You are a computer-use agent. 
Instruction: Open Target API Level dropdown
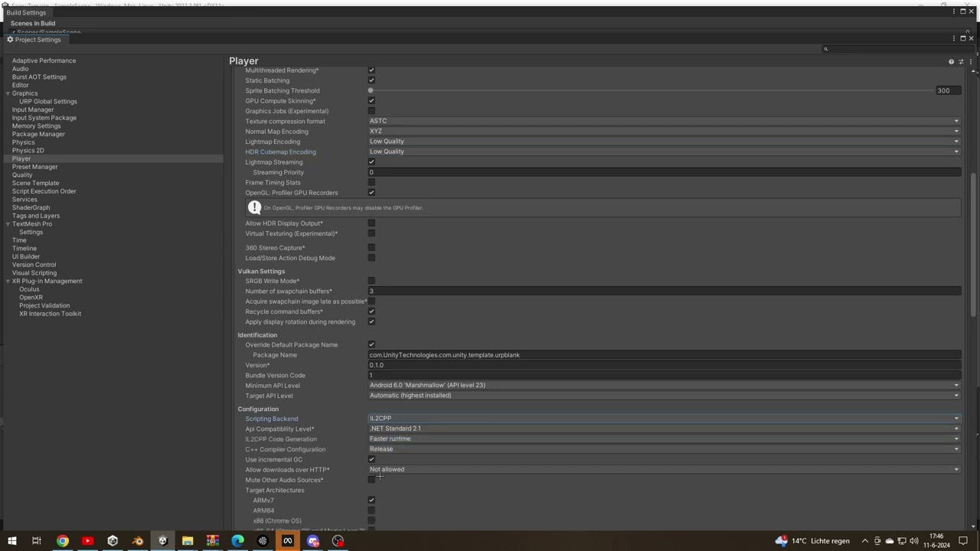point(664,396)
